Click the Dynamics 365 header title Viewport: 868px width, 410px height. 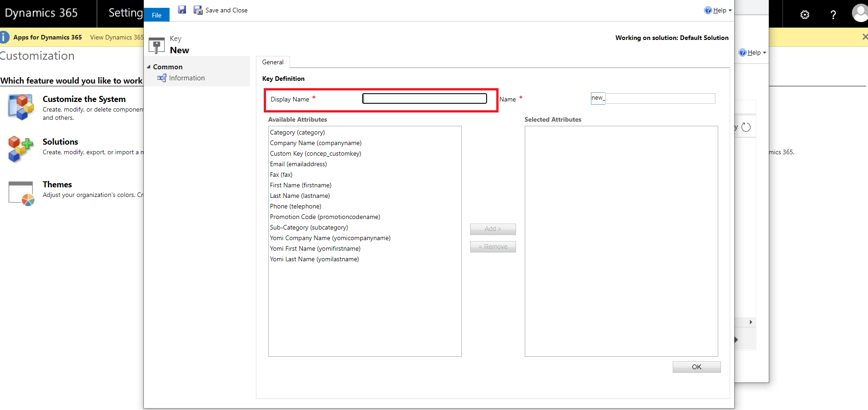(x=41, y=13)
